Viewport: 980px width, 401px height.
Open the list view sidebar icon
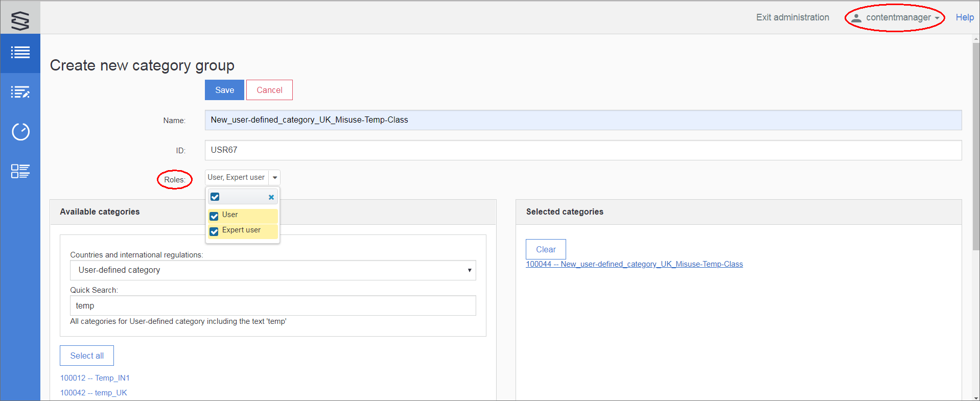[20, 53]
